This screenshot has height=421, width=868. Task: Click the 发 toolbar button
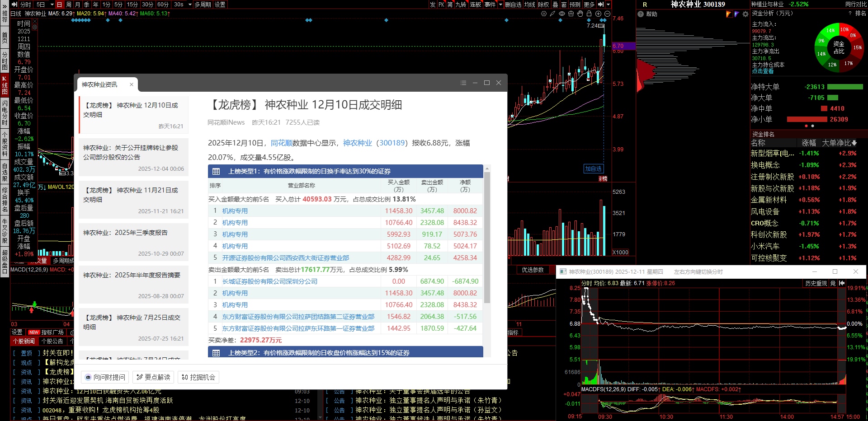(433, 4)
